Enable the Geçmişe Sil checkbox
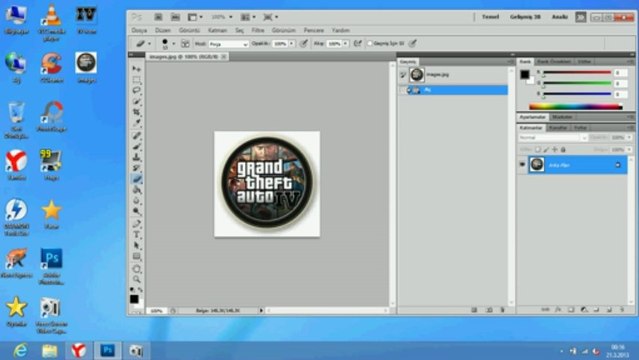Image resolution: width=639 pixels, height=360 pixels. click(x=370, y=43)
